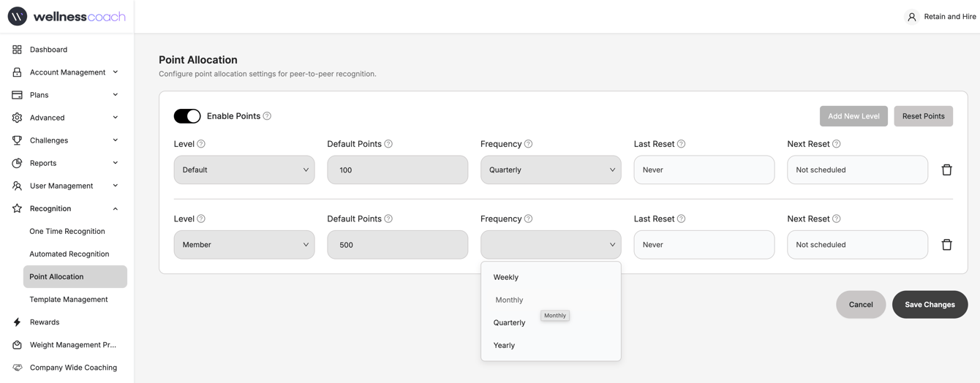This screenshot has height=383, width=980.
Task: Open the Default level dropdown
Action: 244,170
